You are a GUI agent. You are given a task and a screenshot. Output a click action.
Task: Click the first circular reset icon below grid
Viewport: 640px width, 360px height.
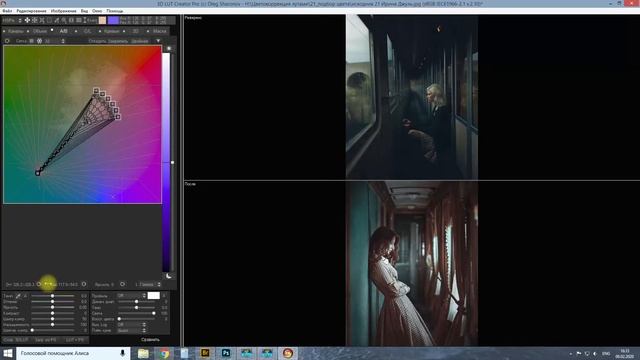click(39, 284)
